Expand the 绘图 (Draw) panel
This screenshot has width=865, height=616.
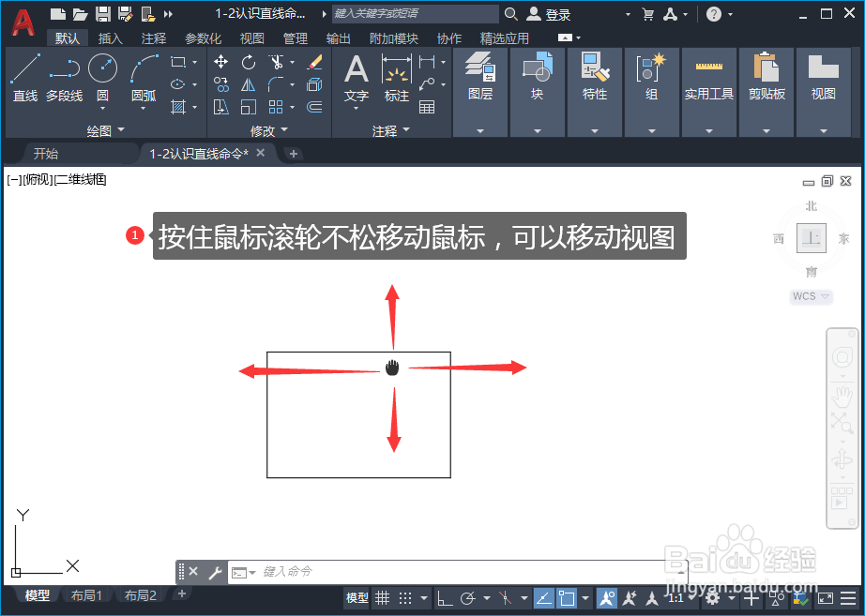point(105,130)
